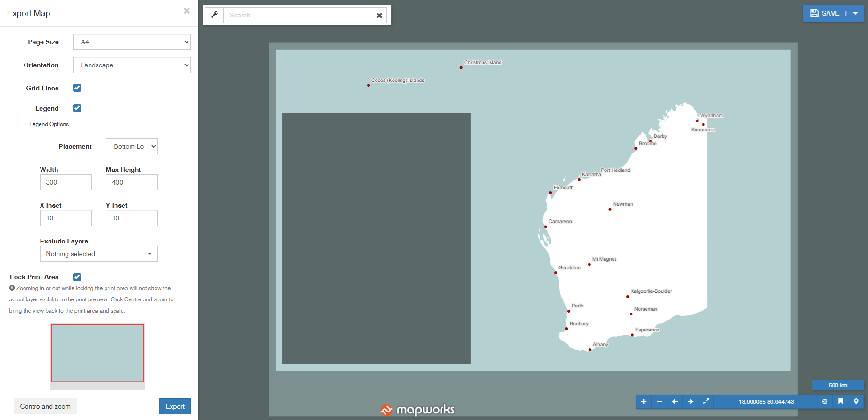The image size is (868, 420).
Task: Click the map pin marker icon
Action: [x=856, y=402]
